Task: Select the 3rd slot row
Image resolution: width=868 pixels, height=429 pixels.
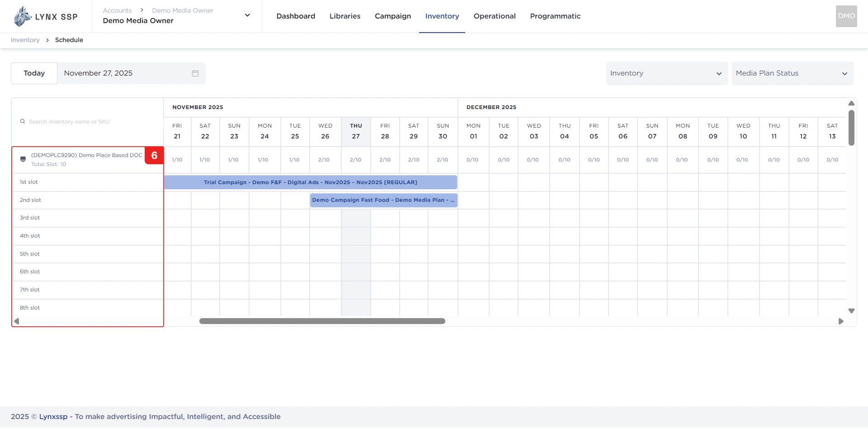Action: [87, 218]
